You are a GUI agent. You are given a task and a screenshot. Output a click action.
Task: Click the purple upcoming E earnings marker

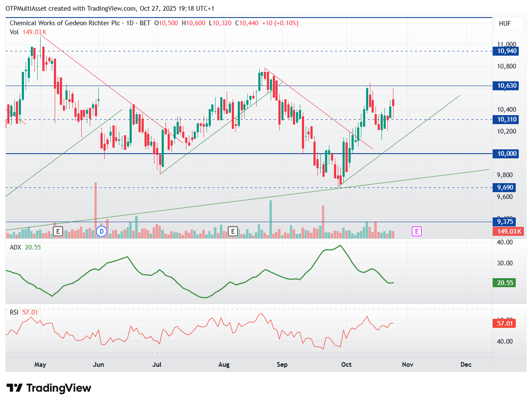point(417,232)
